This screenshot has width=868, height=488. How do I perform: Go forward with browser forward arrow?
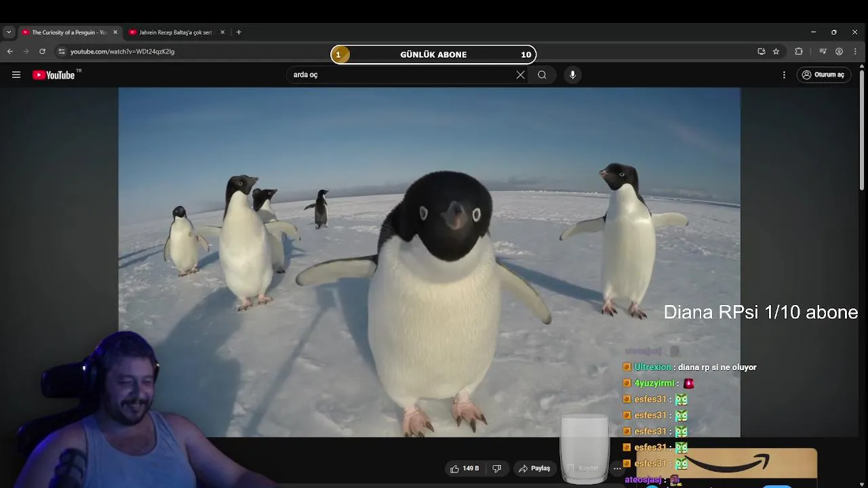26,52
